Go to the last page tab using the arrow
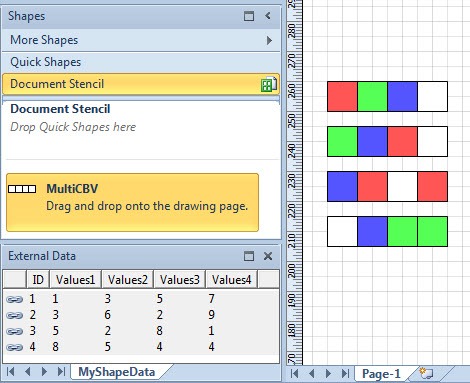 point(345,373)
